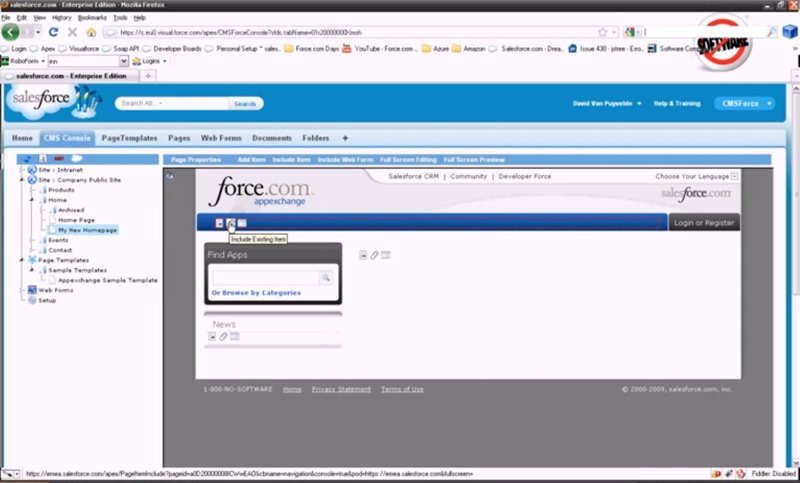Click the Login or Register button
800x483 pixels.
click(x=704, y=223)
